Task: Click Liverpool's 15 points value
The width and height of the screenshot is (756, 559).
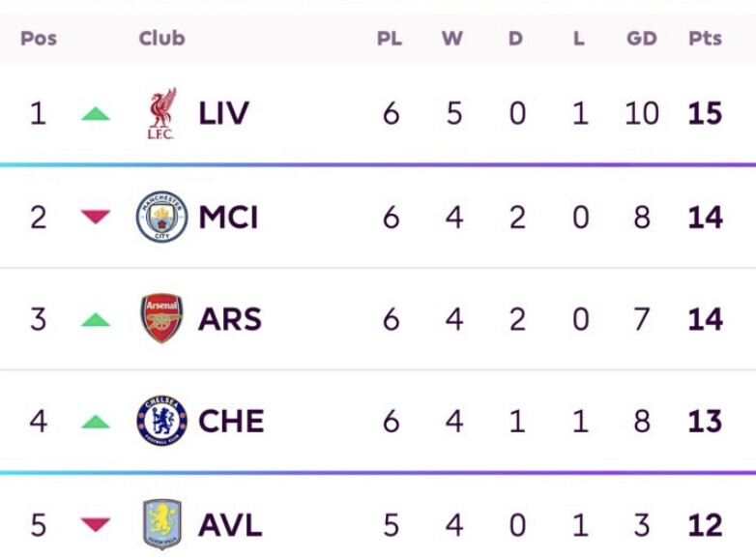Action: (x=705, y=113)
